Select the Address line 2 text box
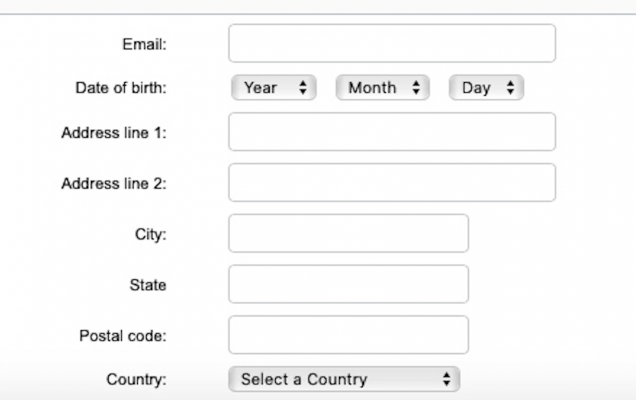Viewport: 636px width, 400px height. pyautogui.click(x=391, y=183)
